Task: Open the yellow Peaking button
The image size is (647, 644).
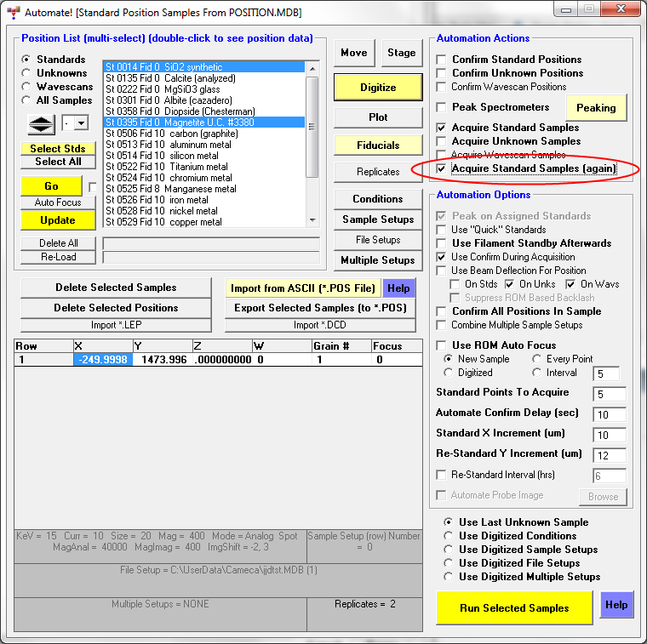Action: click(596, 108)
